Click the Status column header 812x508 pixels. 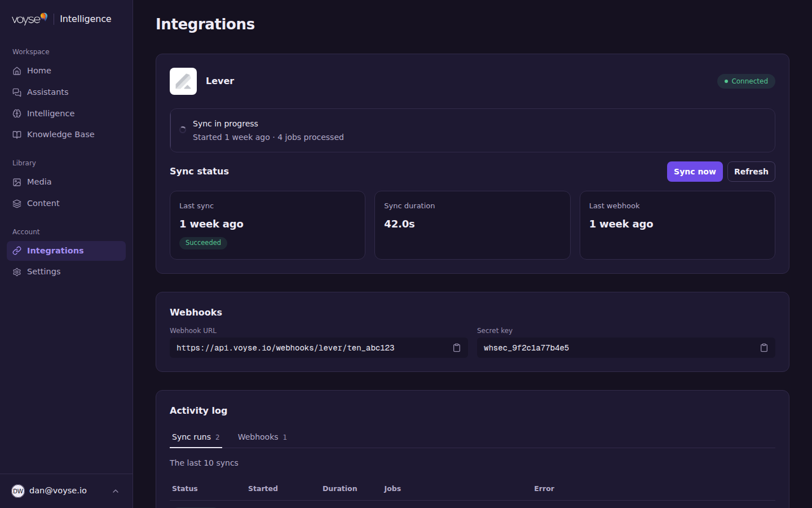tap(185, 489)
